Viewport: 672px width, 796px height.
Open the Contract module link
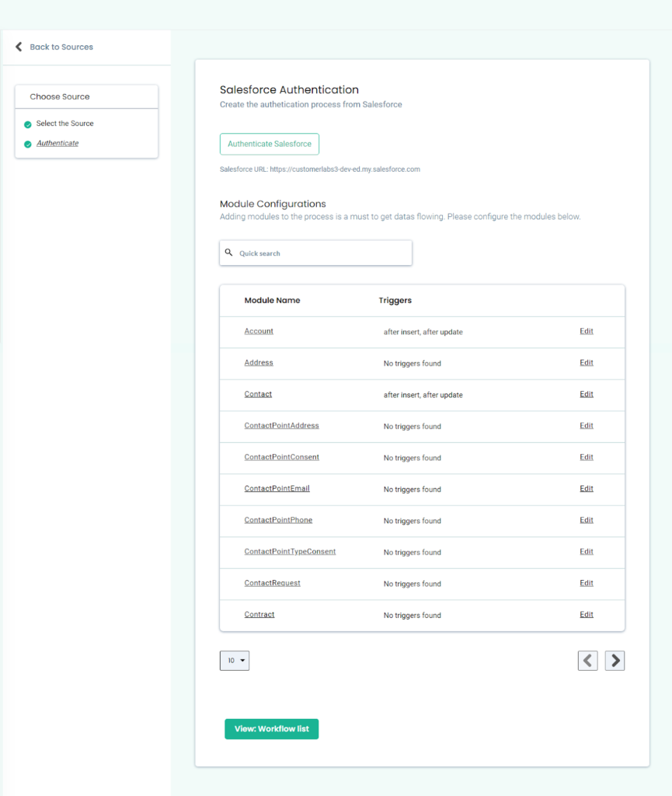[x=259, y=614]
